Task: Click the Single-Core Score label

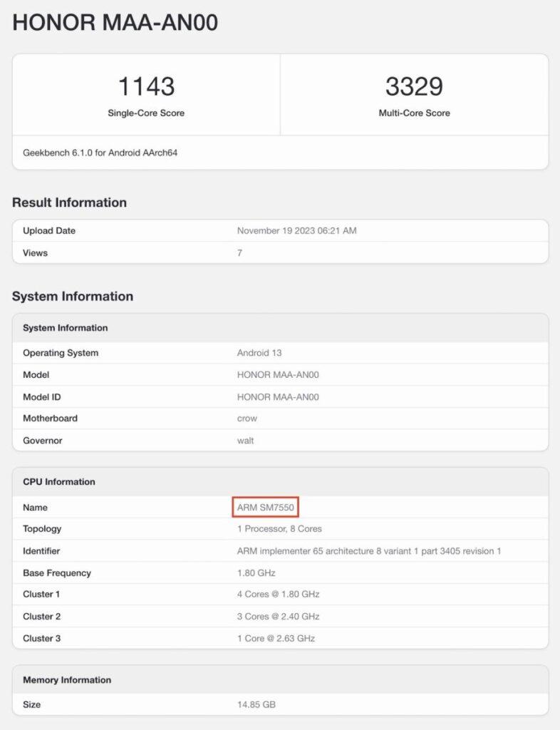Action: tap(146, 113)
